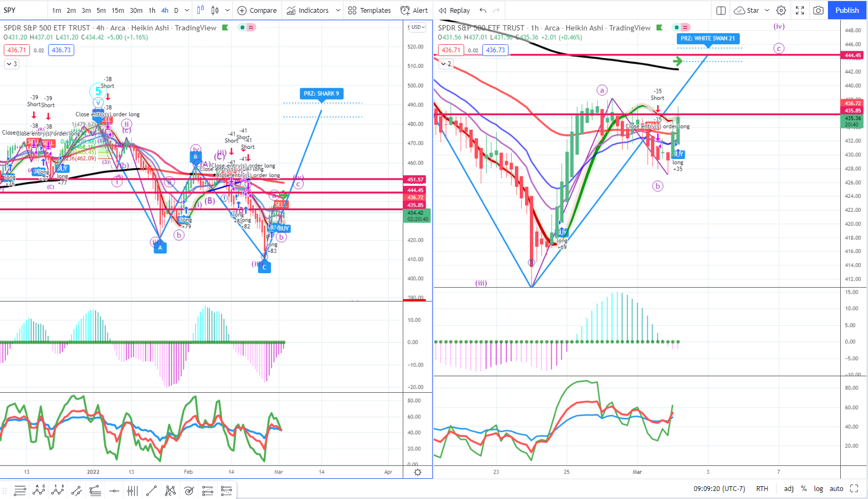Redo the last undone action

pyautogui.click(x=496, y=10)
